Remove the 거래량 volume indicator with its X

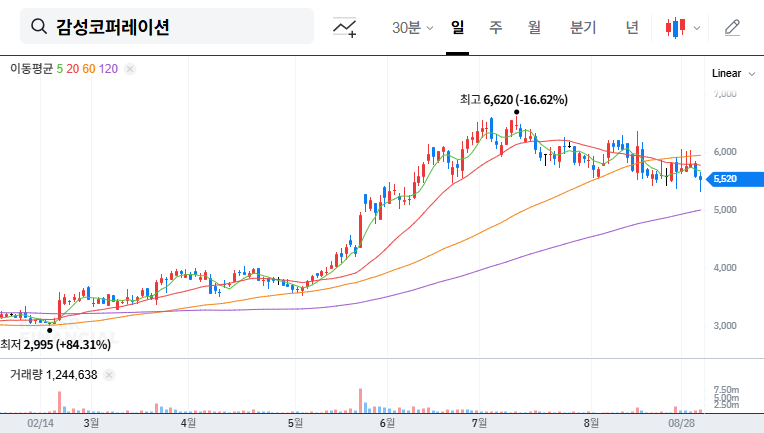click(x=109, y=375)
